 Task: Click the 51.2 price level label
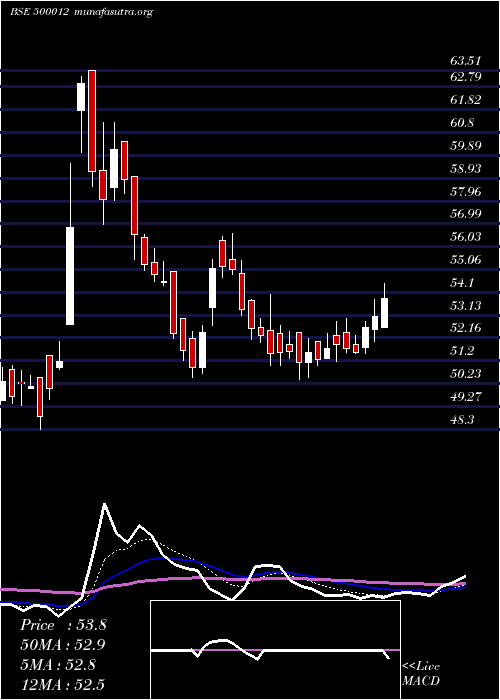462,351
